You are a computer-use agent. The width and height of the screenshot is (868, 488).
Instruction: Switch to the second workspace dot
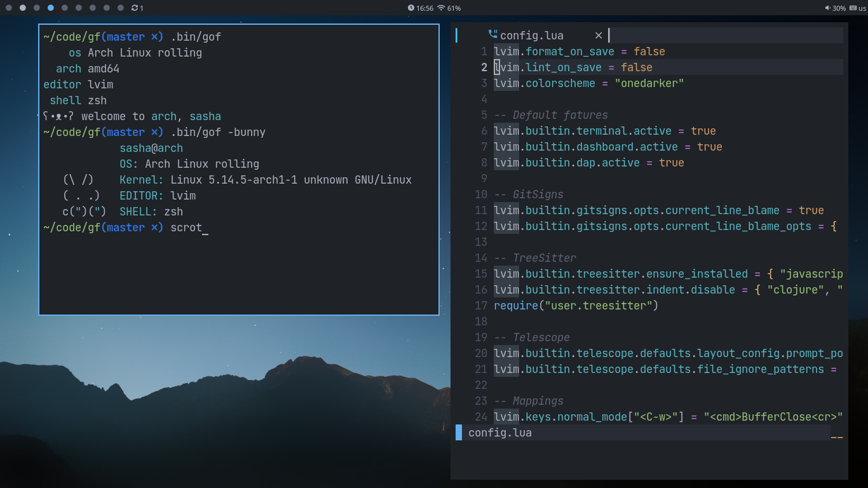click(23, 8)
